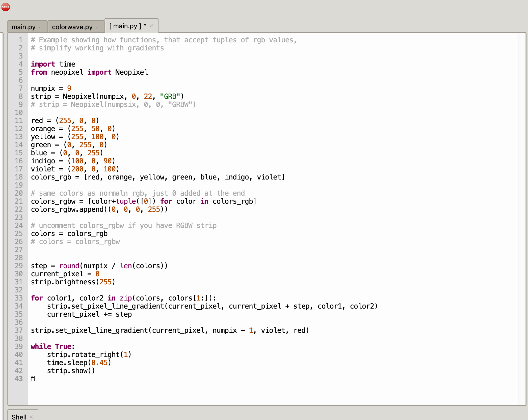Close the Shell panel
Image resolution: width=528 pixels, height=420 pixels.
31,417
